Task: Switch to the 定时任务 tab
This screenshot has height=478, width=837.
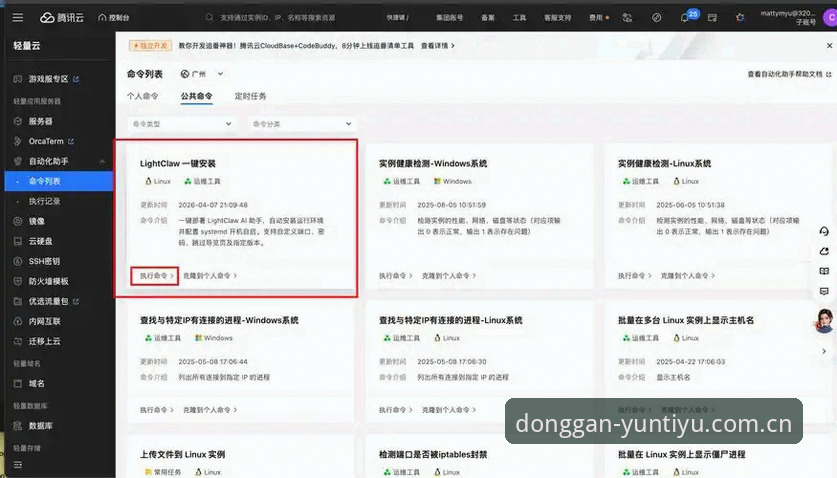Action: (x=250, y=96)
